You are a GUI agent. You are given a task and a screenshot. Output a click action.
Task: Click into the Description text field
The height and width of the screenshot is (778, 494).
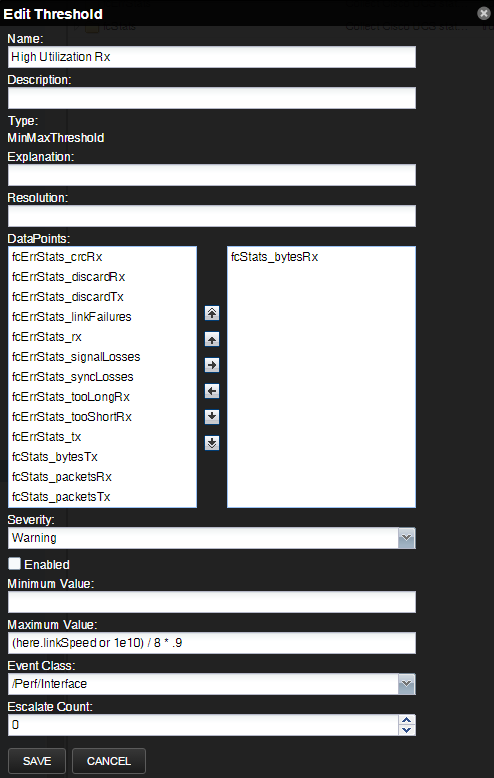click(x=212, y=98)
